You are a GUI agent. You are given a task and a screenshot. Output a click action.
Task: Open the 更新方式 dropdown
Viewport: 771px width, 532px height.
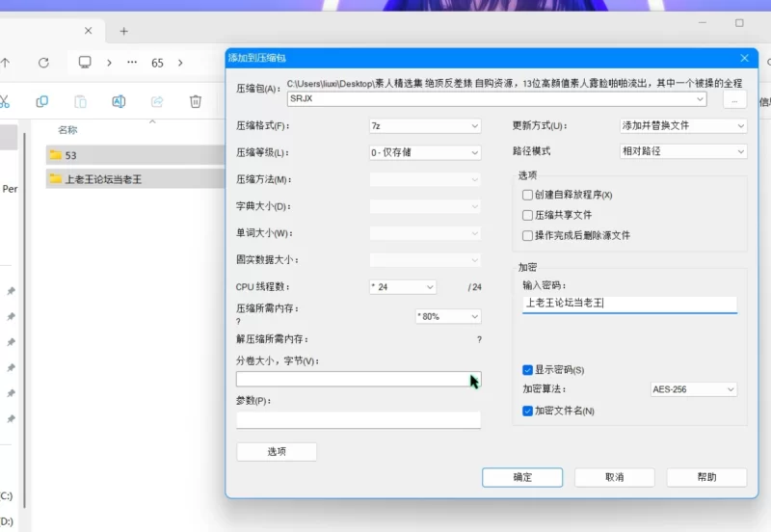(683, 125)
